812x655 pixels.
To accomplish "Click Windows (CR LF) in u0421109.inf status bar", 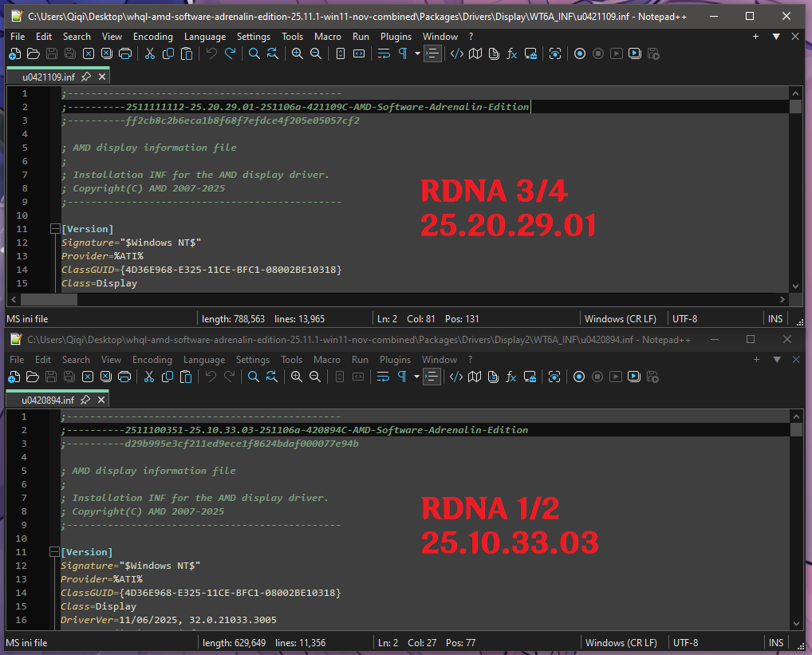I will click(x=621, y=319).
